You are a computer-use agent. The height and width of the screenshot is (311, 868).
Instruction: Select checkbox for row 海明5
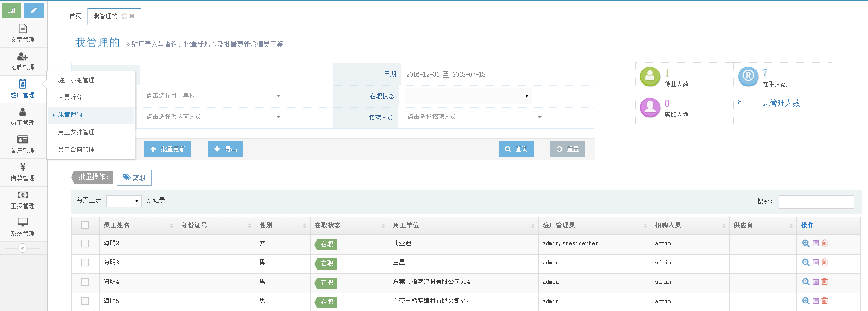tap(85, 301)
